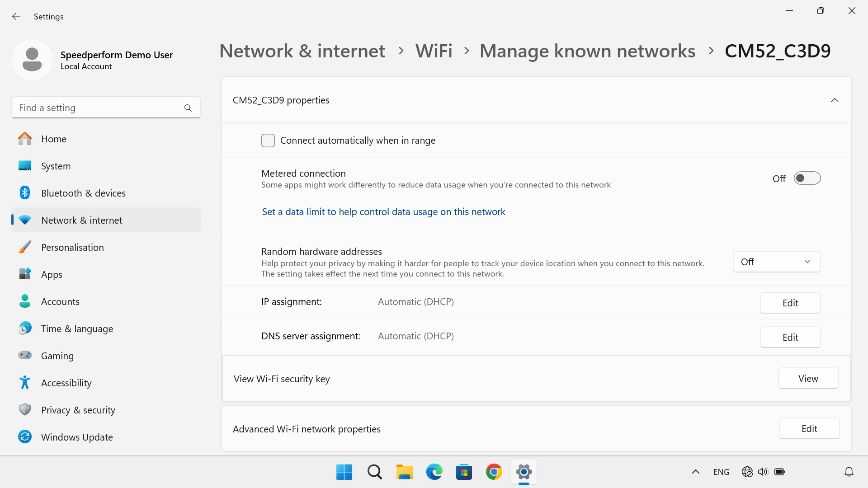
Task: Focus the Find a setting search box
Action: [x=97, y=108]
